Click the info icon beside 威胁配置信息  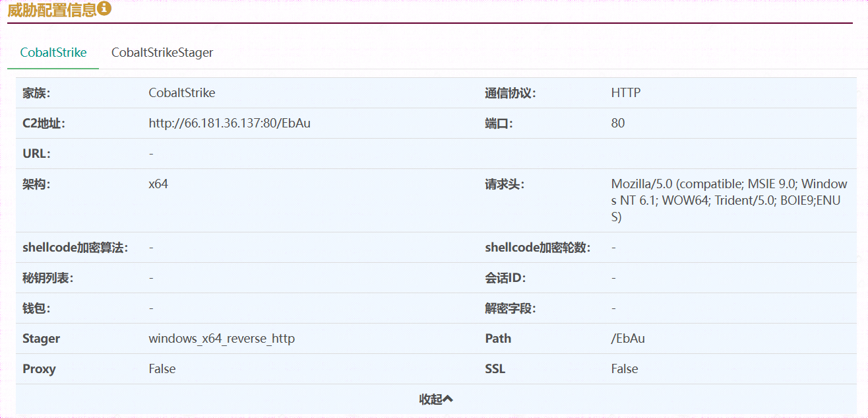[x=104, y=9]
